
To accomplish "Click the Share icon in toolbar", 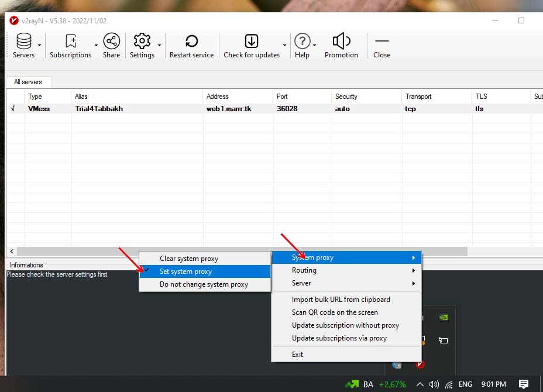I will pos(111,42).
